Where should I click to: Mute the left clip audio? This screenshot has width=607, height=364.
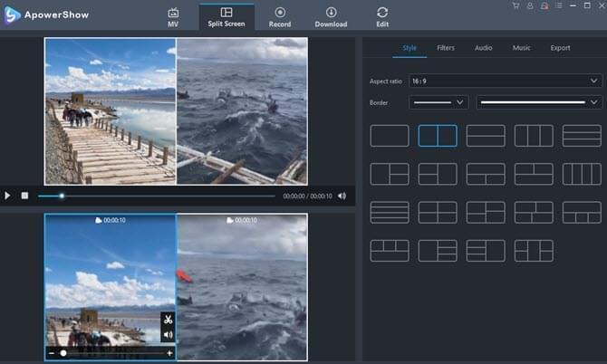[168, 335]
